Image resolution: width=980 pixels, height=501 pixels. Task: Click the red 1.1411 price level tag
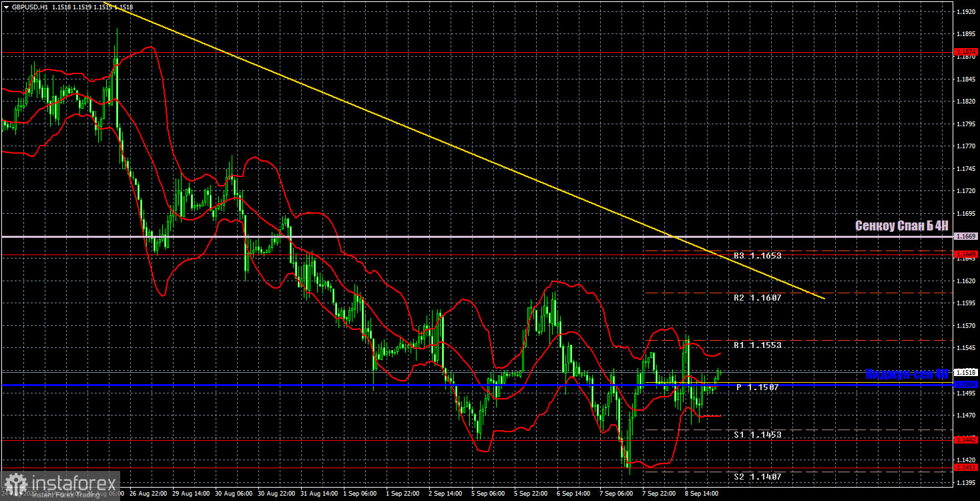pos(965,468)
